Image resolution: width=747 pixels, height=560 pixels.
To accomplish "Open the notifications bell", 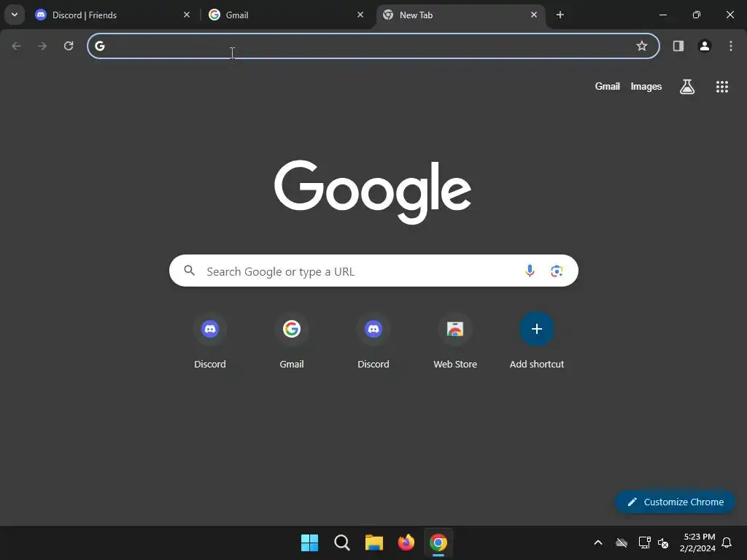I will pos(727,542).
